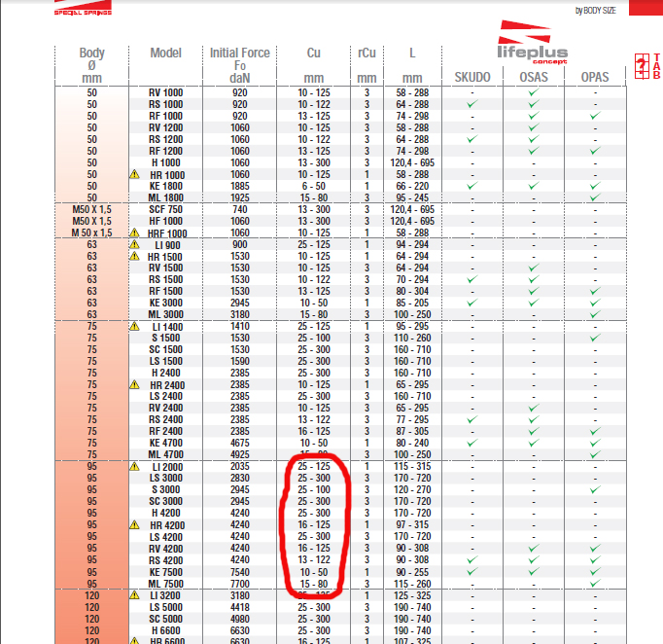Click the lifeplus concept logo
This screenshot has height=644, width=663.
pyautogui.click(x=532, y=42)
